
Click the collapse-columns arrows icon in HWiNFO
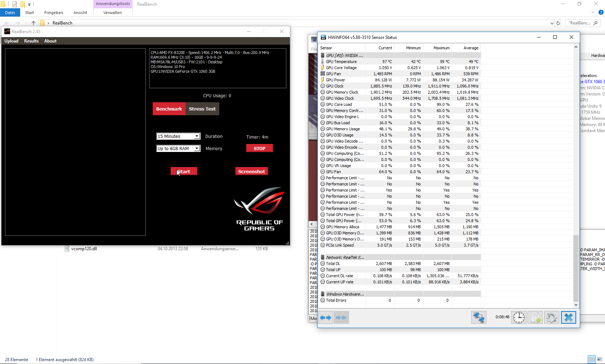tap(341, 318)
